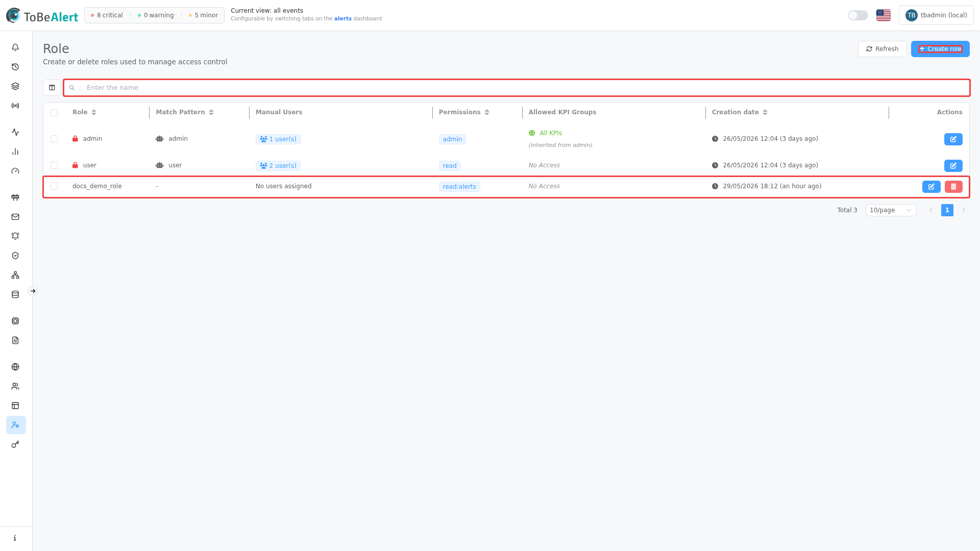Open the 10/page size dropdown
Viewport: 980px width, 551px height.
[x=891, y=210]
